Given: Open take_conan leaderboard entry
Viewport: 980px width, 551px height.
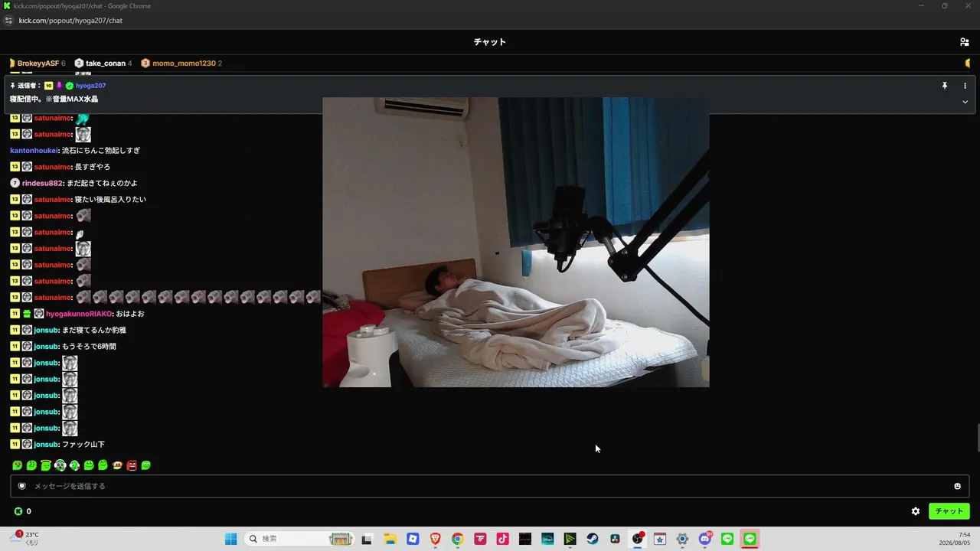Looking at the screenshot, I should [103, 64].
